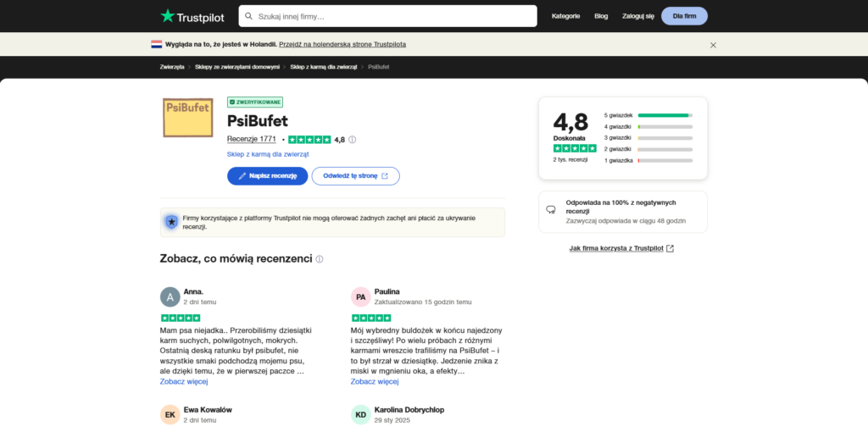Open Kategorie in the top navigation
Image resolution: width=868 pixels, height=432 pixels.
565,16
